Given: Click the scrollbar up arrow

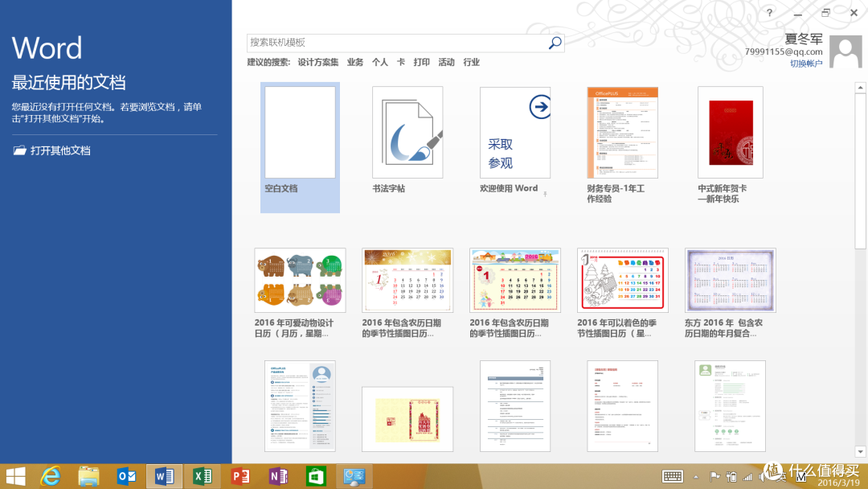Looking at the screenshot, I should (x=860, y=88).
